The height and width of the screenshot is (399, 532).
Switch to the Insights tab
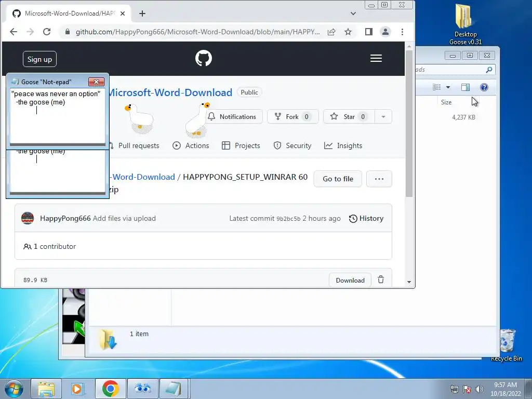(343, 145)
